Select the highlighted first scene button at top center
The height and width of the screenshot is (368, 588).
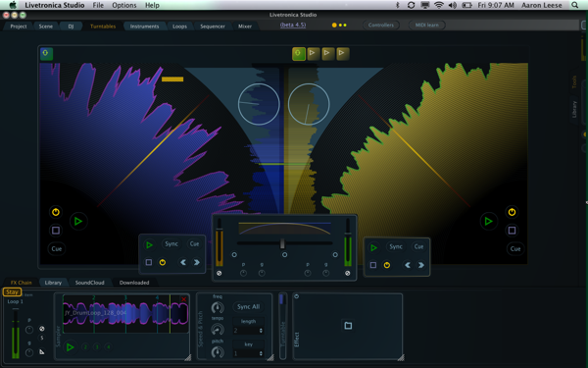[x=299, y=54]
